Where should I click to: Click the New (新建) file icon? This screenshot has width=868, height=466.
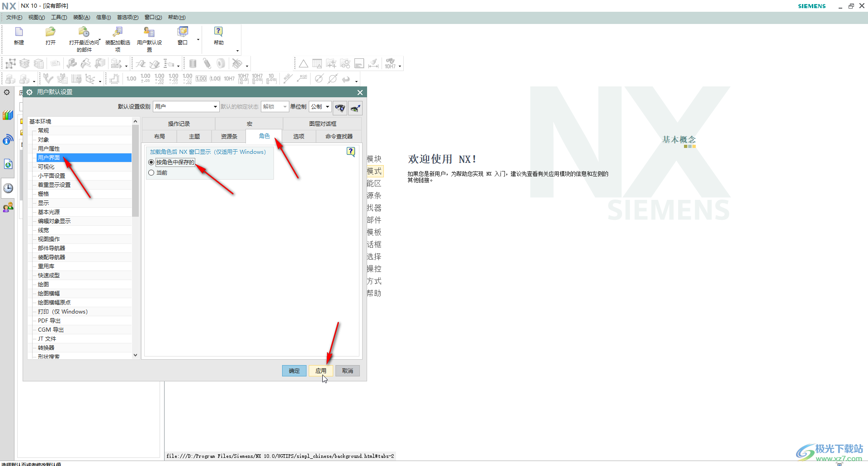[x=19, y=32]
